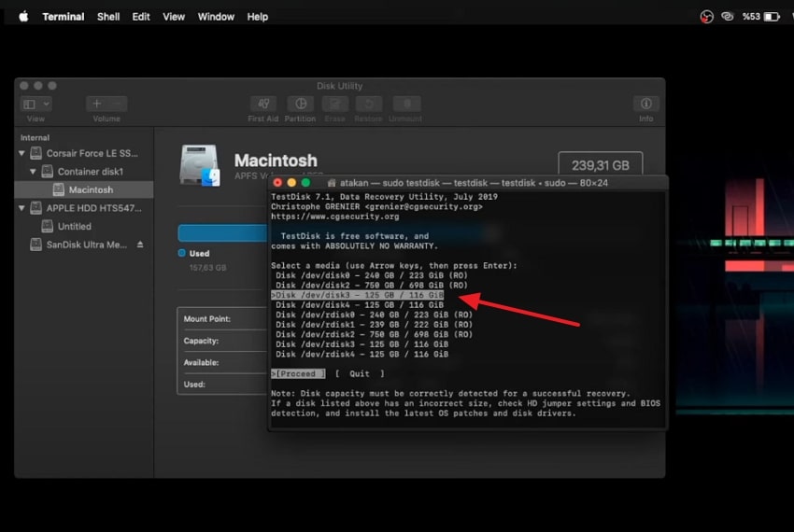Click the Terminal window title text
This screenshot has width=794, height=532.
(x=474, y=183)
